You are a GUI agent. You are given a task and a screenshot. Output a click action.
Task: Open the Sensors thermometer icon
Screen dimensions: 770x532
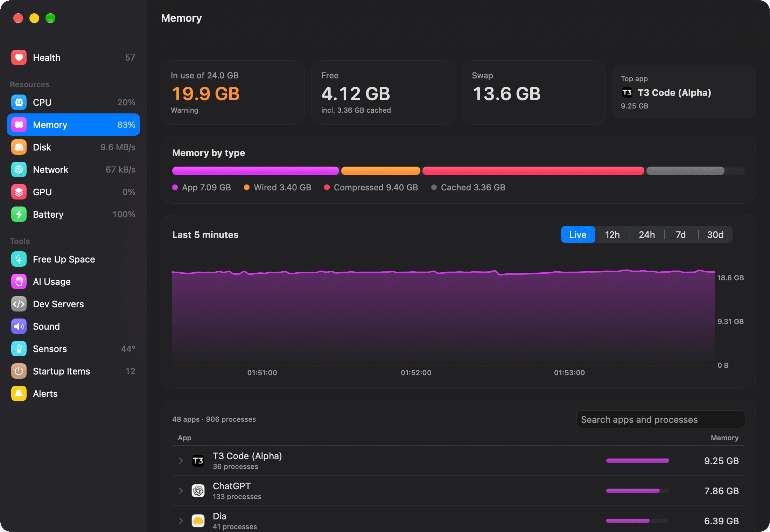coord(19,349)
